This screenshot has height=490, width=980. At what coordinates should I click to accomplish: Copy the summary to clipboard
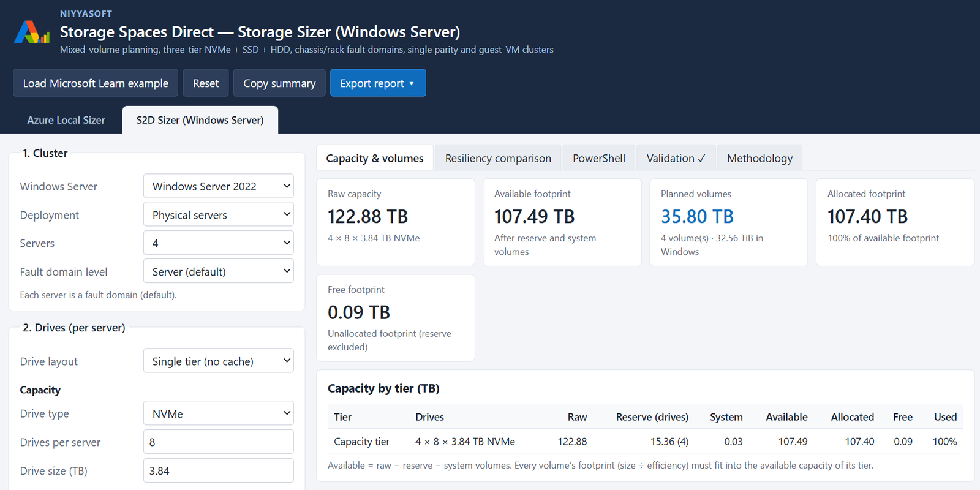pos(279,83)
